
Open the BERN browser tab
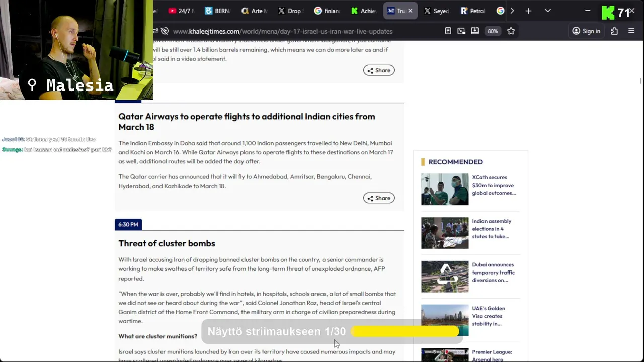tap(217, 11)
